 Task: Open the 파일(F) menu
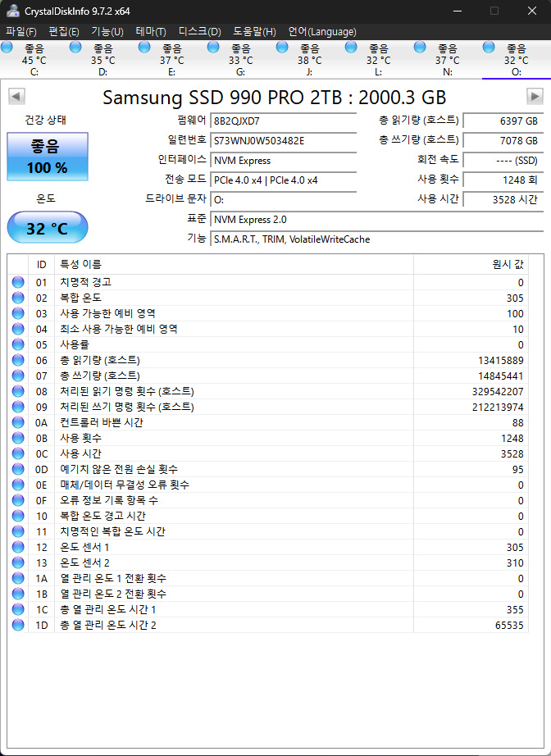pos(21,32)
